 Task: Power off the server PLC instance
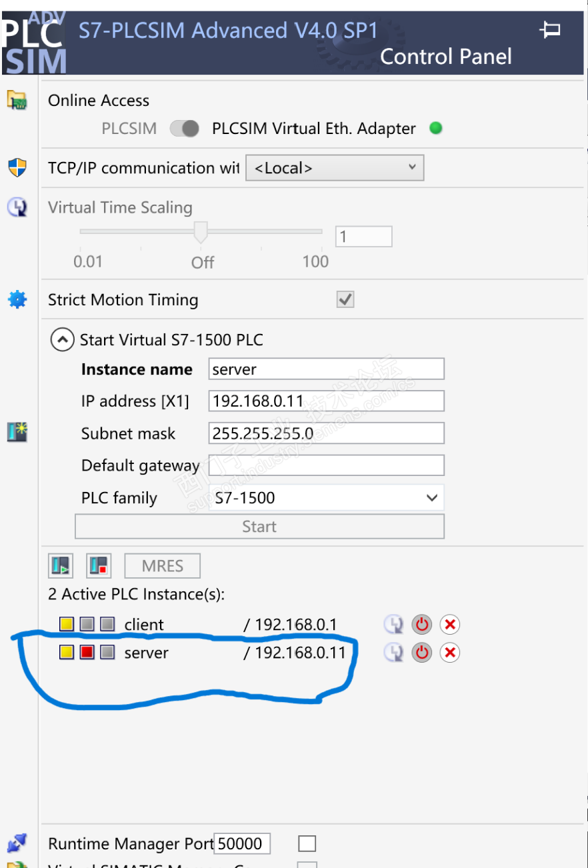point(421,653)
